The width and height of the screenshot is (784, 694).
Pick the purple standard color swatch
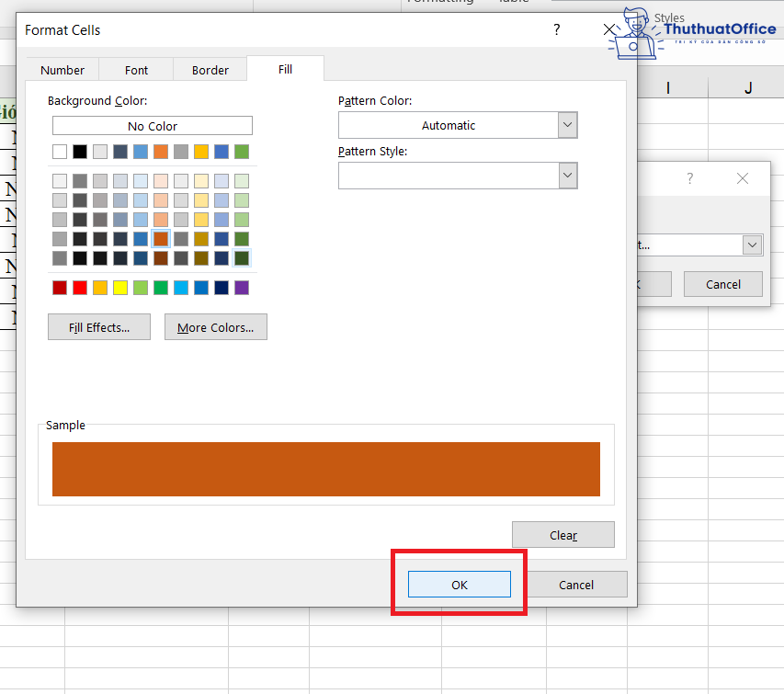tap(242, 288)
